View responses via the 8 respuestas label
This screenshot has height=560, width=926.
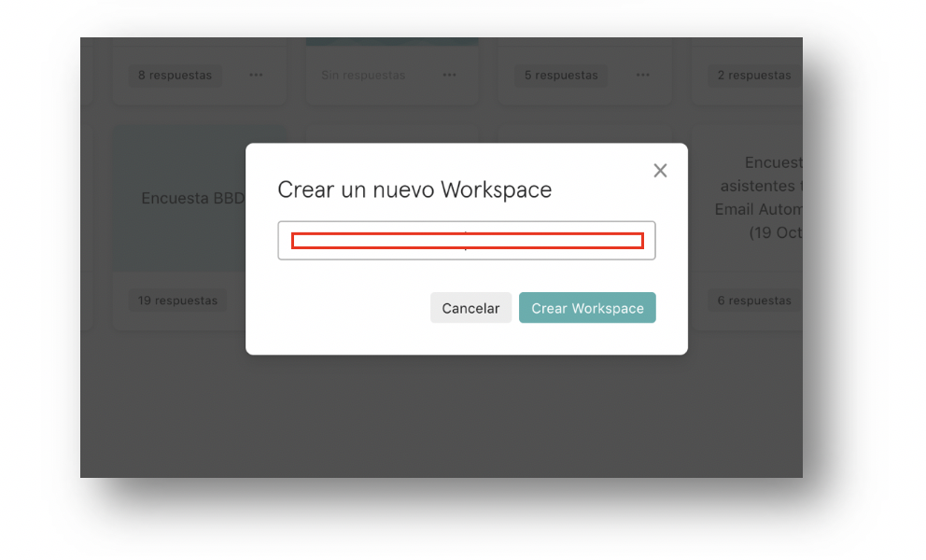[x=175, y=76]
